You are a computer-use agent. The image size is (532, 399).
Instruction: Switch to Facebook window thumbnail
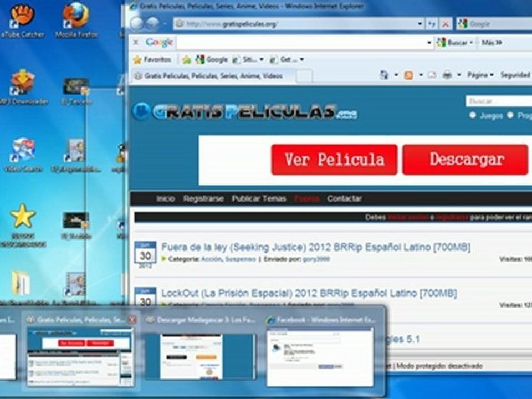[x=320, y=357]
